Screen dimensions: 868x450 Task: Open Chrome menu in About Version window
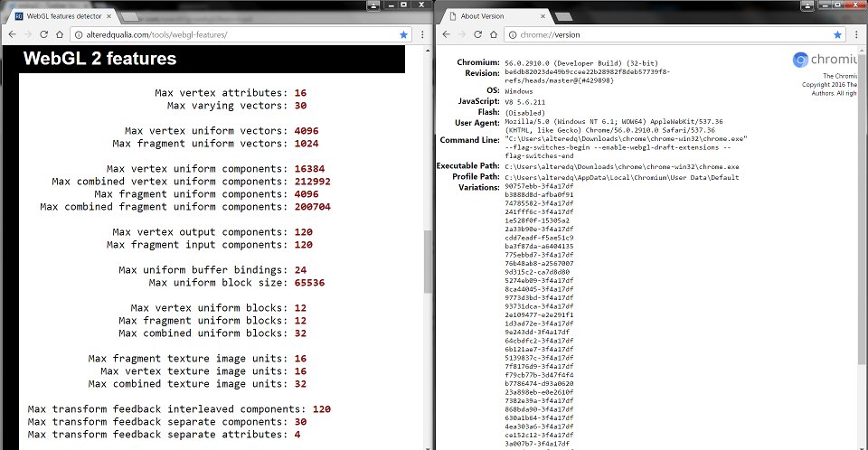856,34
